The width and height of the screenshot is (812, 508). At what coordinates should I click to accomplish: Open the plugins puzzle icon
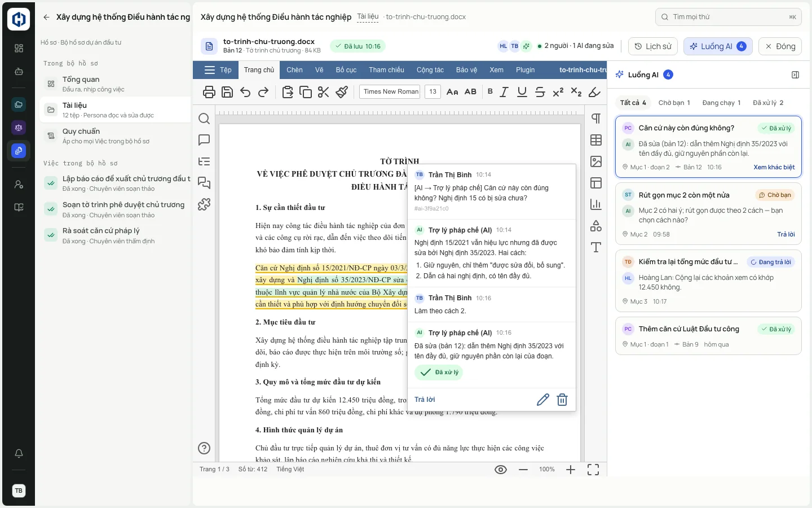[x=204, y=204]
